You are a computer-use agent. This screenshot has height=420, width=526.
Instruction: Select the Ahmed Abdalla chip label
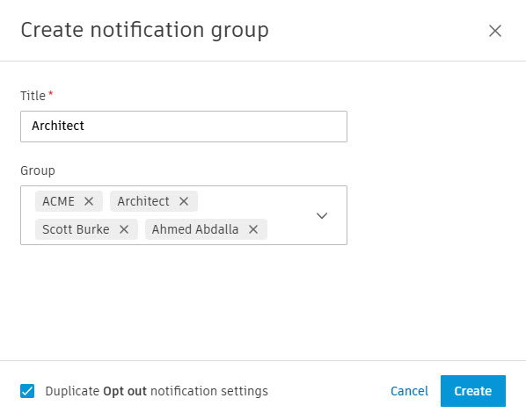pos(195,229)
